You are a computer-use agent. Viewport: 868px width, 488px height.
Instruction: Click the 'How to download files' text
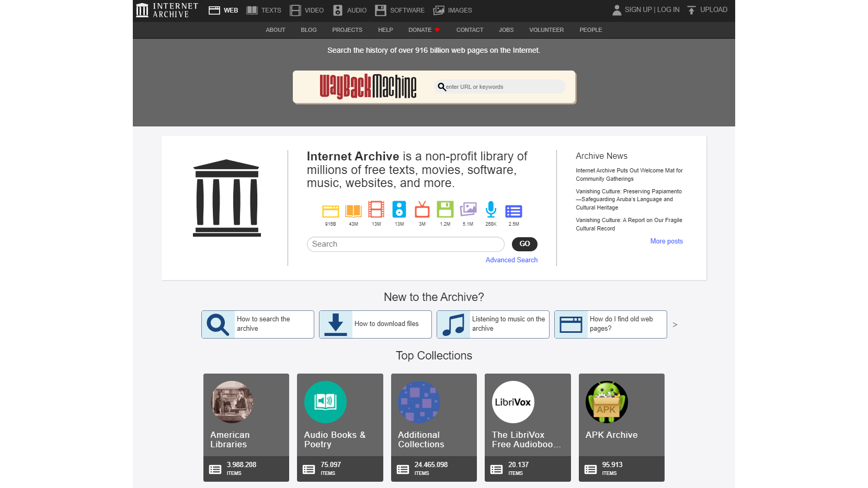386,324
